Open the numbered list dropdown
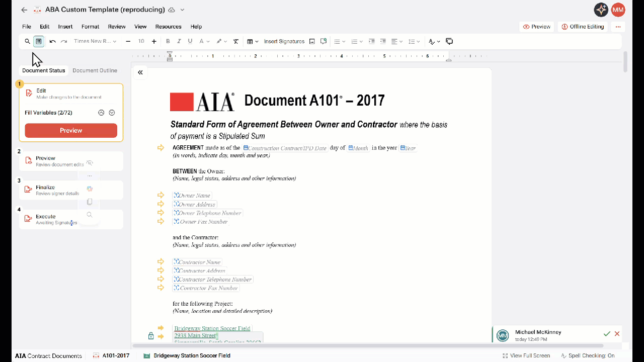Image resolution: width=644 pixels, height=362 pixels. point(357,41)
